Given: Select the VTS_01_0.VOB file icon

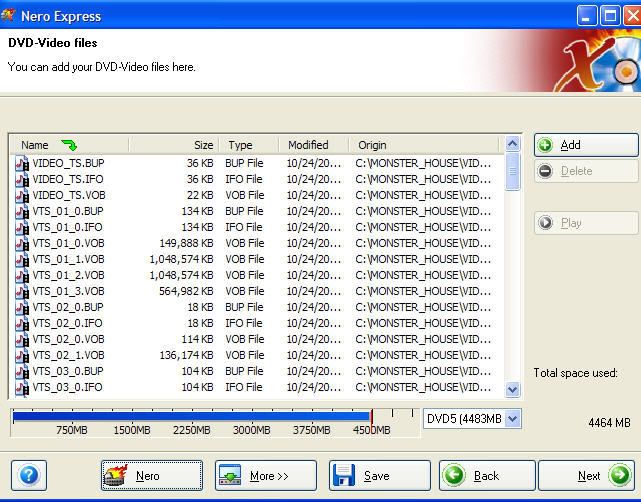Looking at the screenshot, I should [x=22, y=244].
